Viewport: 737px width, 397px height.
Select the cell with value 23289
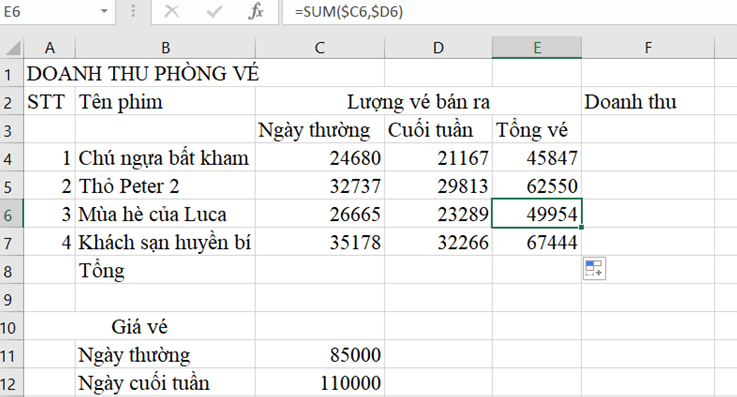click(438, 214)
